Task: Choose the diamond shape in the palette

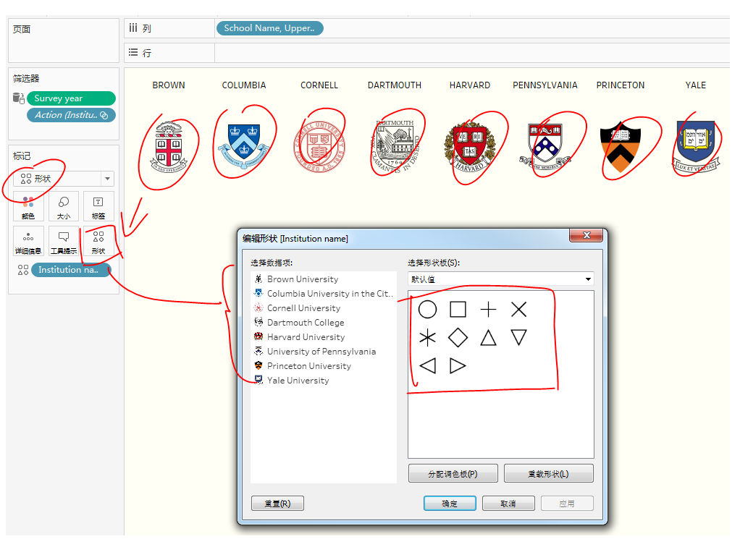Action: (458, 337)
